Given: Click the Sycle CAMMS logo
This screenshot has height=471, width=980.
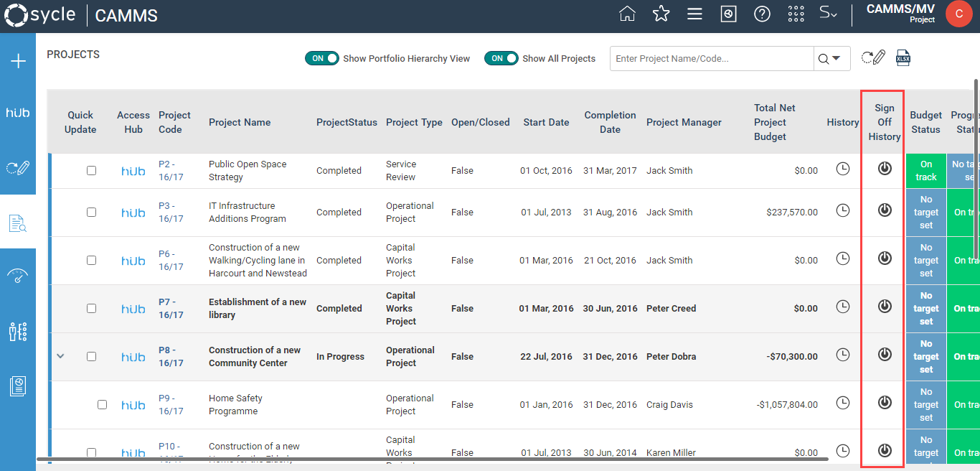Looking at the screenshot, I should pyautogui.click(x=80, y=14).
